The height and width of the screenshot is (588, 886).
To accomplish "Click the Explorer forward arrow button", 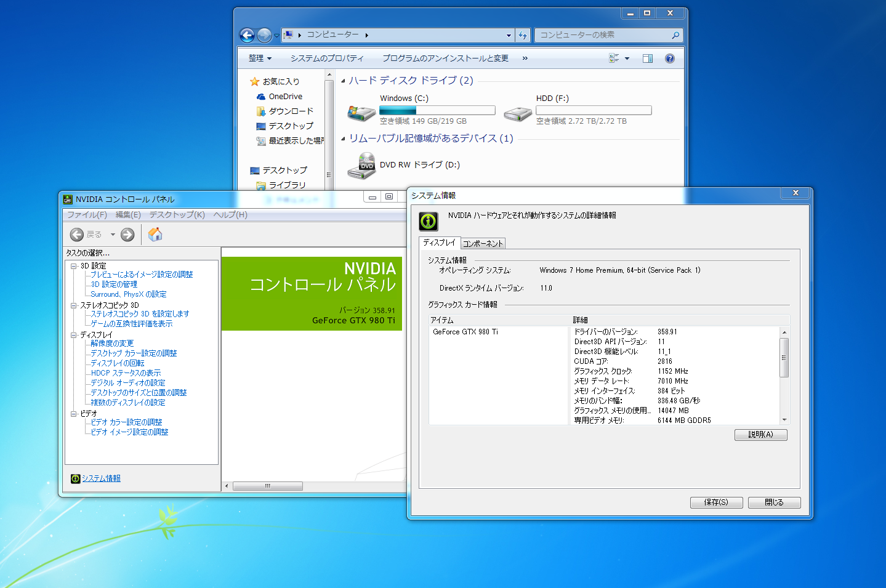I will tap(264, 35).
